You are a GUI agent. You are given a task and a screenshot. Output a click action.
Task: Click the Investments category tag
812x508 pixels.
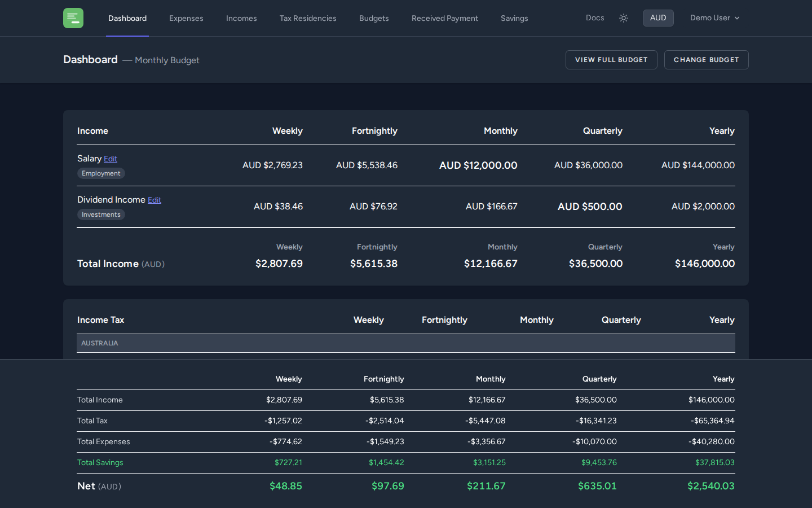click(101, 214)
